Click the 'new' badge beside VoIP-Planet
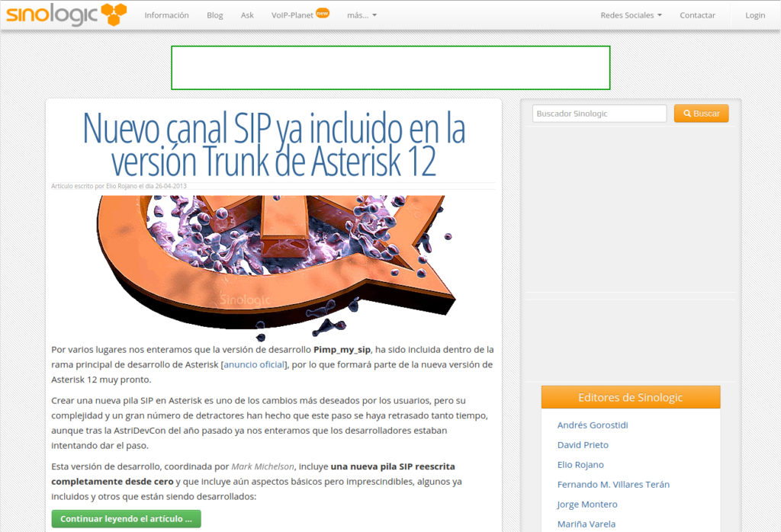Viewport: 781px width, 532px height. pos(323,12)
